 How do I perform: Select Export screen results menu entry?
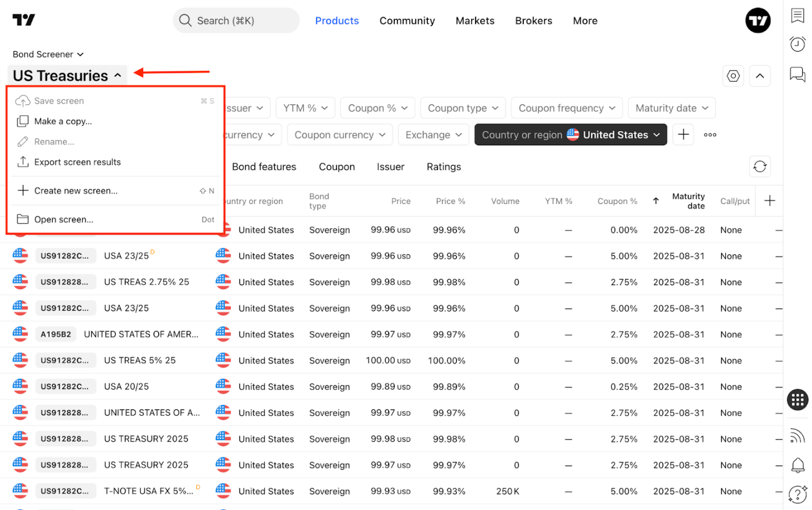pyautogui.click(x=116, y=162)
